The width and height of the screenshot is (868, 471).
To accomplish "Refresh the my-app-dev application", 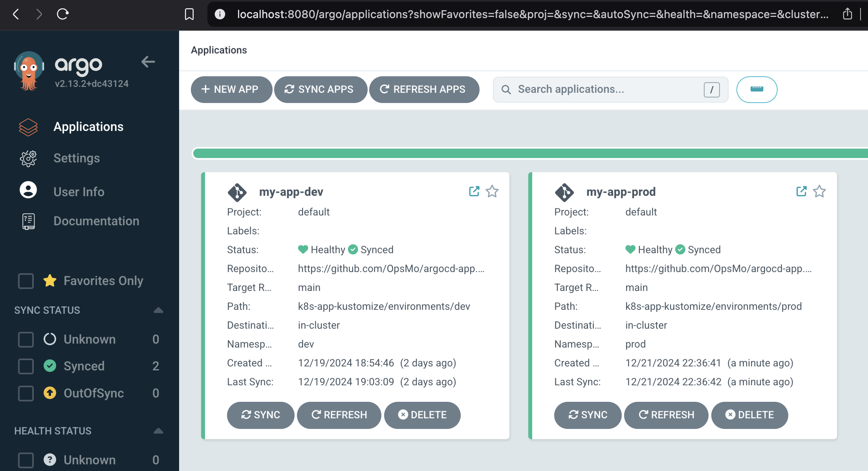I will click(339, 415).
